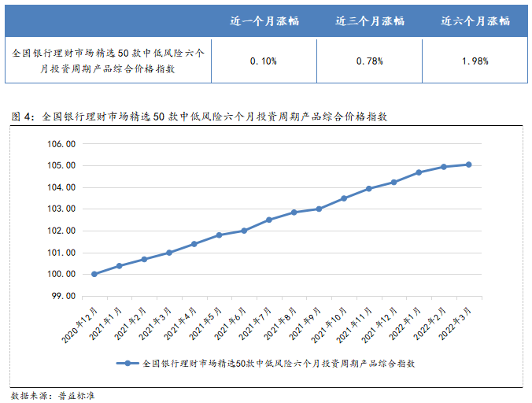The image size is (532, 403).
Task: Click the 0.78% value cell
Action: 369,61
